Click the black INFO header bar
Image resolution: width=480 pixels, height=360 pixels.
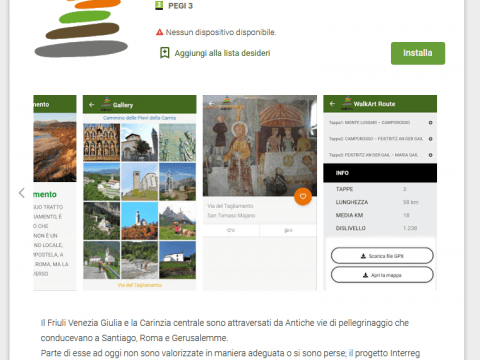(x=380, y=173)
